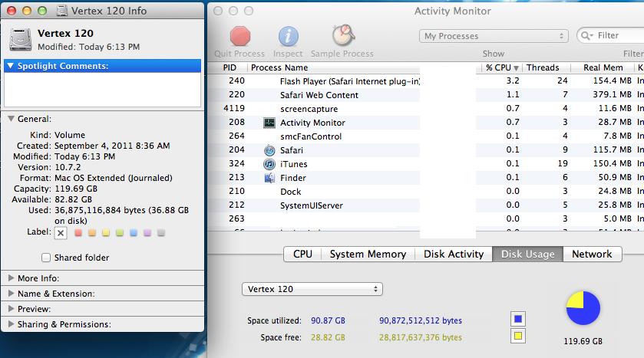Sort by % CPU column header
The image size is (644, 358).
[x=502, y=67]
